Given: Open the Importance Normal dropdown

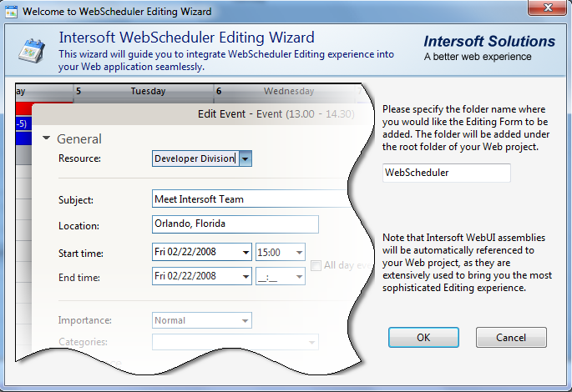Looking at the screenshot, I should [244, 320].
